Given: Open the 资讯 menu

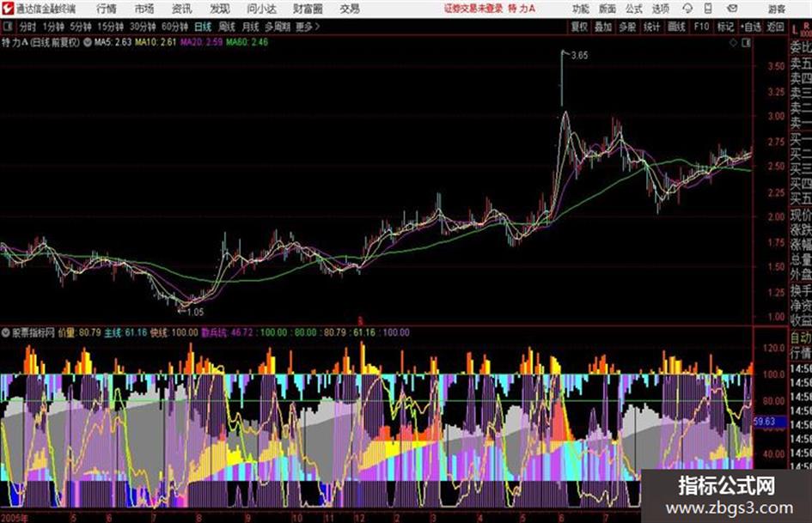Looking at the screenshot, I should 181,9.
